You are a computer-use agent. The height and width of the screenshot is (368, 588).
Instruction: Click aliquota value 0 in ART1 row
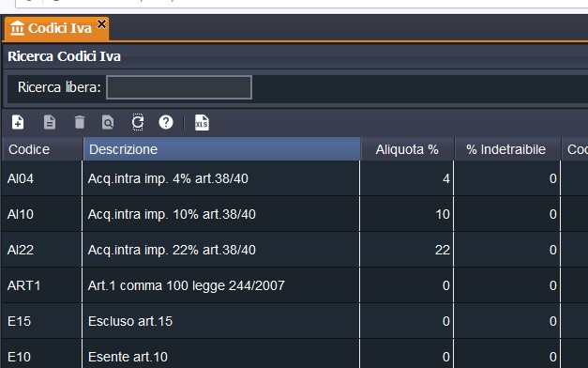coord(445,285)
